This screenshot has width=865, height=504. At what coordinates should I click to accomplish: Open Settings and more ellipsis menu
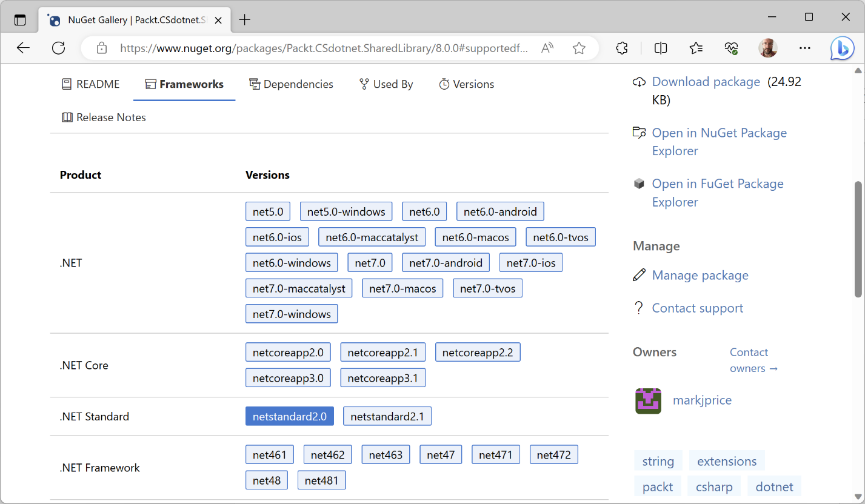point(804,48)
